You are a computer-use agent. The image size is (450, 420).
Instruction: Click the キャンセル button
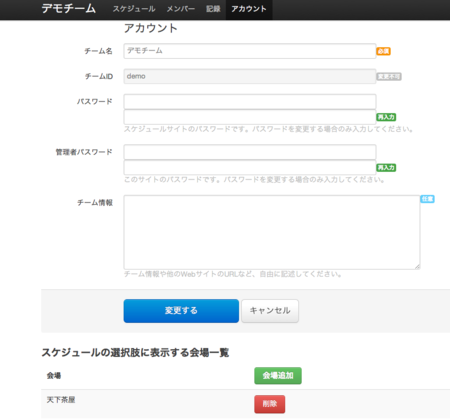point(270,311)
